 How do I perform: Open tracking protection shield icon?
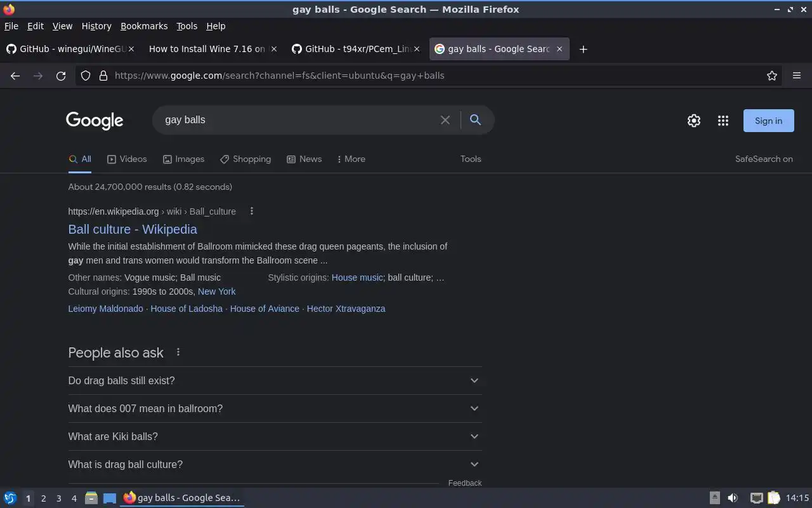tap(86, 76)
